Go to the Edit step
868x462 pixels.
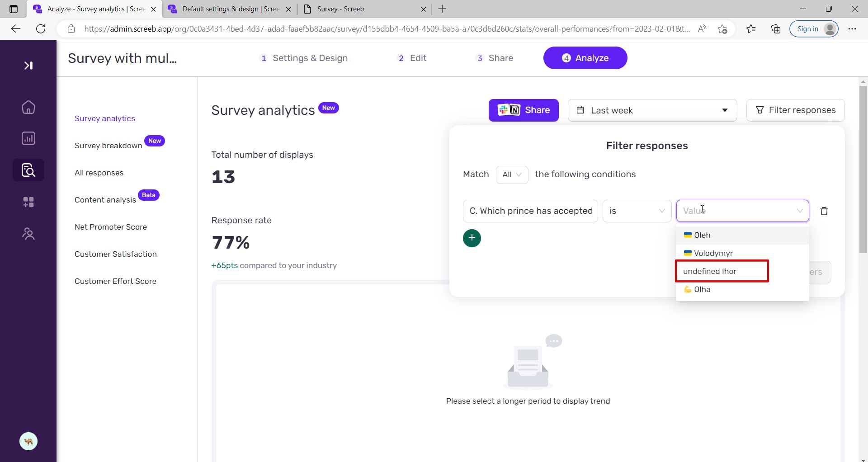coord(412,58)
